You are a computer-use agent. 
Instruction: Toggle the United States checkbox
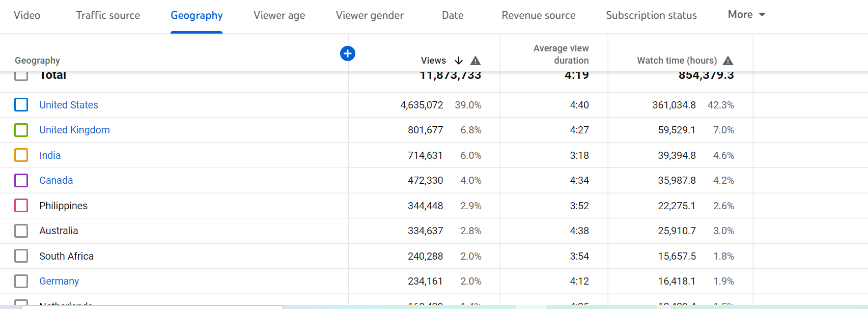(21, 105)
